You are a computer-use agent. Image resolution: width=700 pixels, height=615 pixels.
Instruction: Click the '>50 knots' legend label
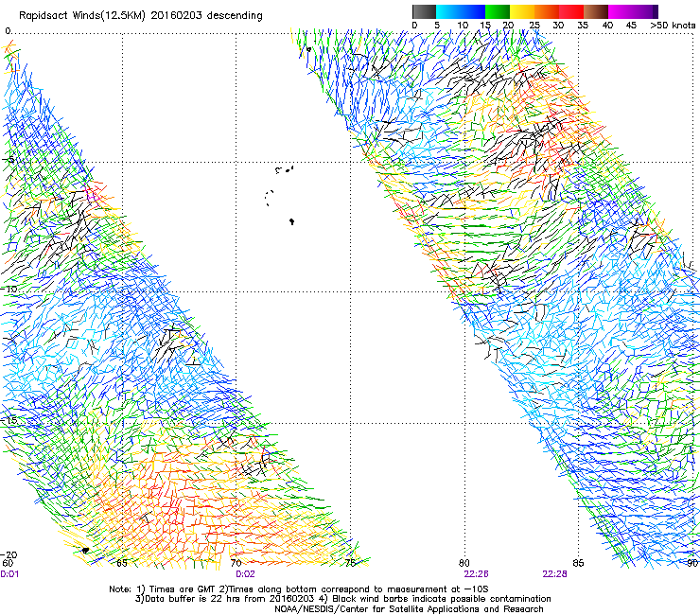pos(673,26)
